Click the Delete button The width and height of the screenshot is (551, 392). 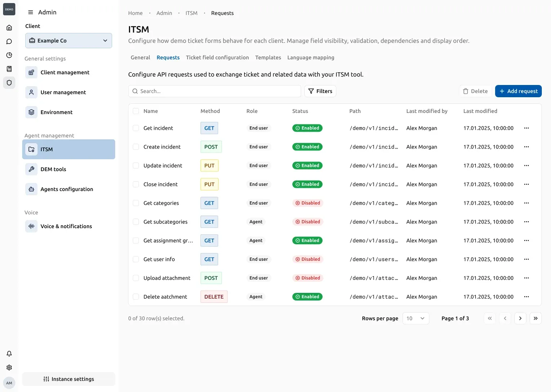click(x=476, y=91)
